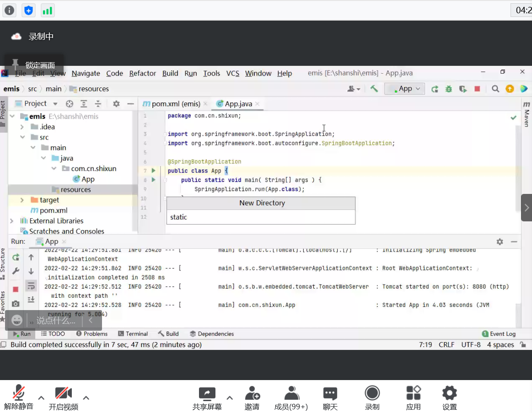The width and height of the screenshot is (532, 413).
Task: Open 聊天 chat button
Action: pyautogui.click(x=330, y=398)
